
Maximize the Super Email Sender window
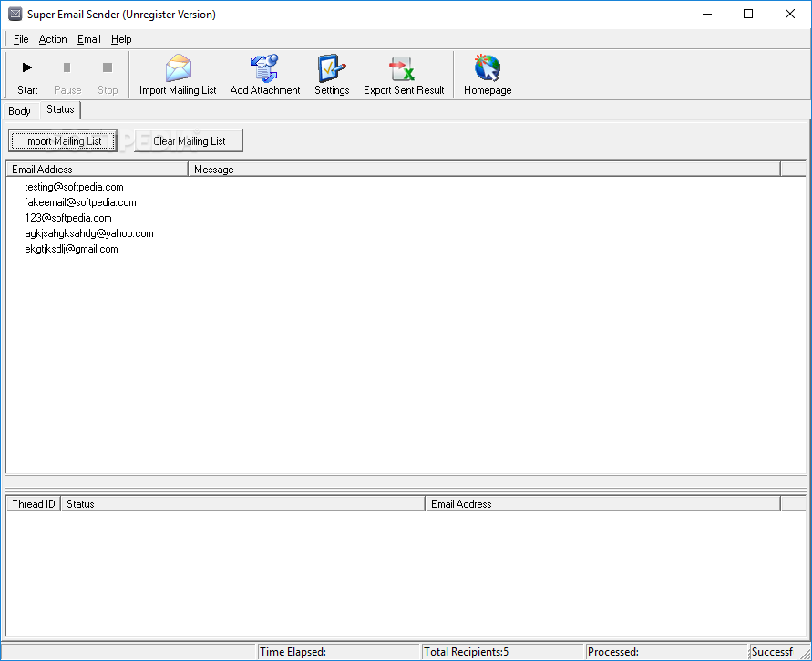748,14
